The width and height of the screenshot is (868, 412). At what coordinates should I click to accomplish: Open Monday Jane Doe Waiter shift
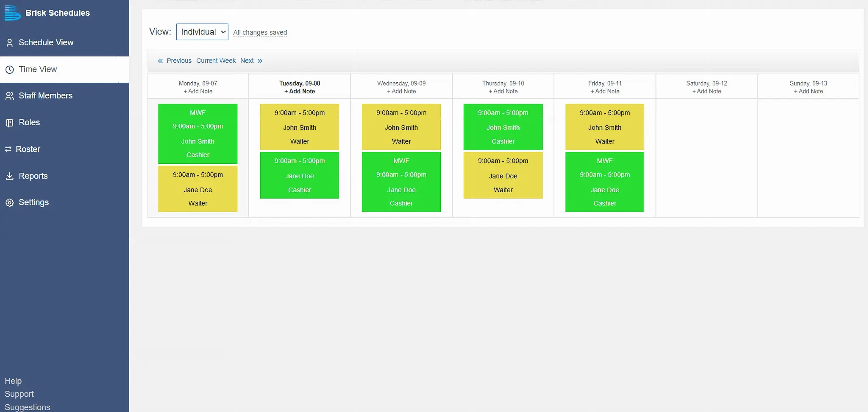tap(198, 189)
